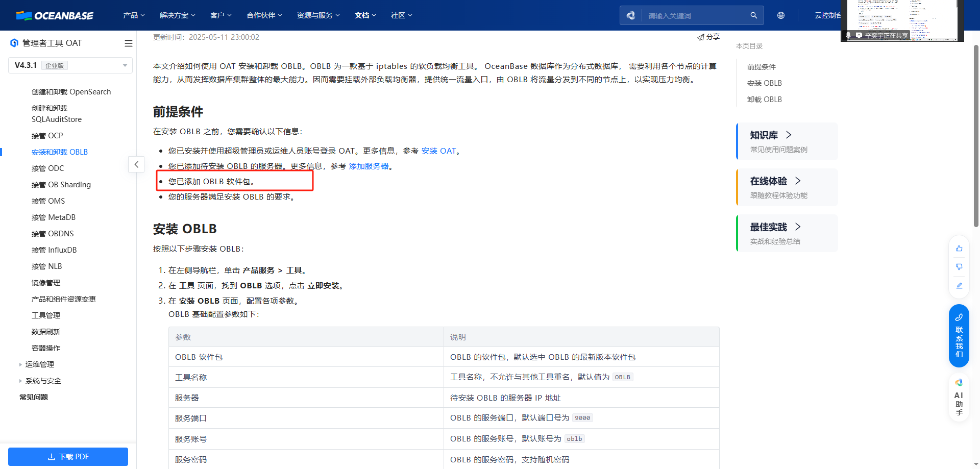The height and width of the screenshot is (469, 980).
Task: Click the AI assistant icon in search bar
Action: [x=631, y=15]
